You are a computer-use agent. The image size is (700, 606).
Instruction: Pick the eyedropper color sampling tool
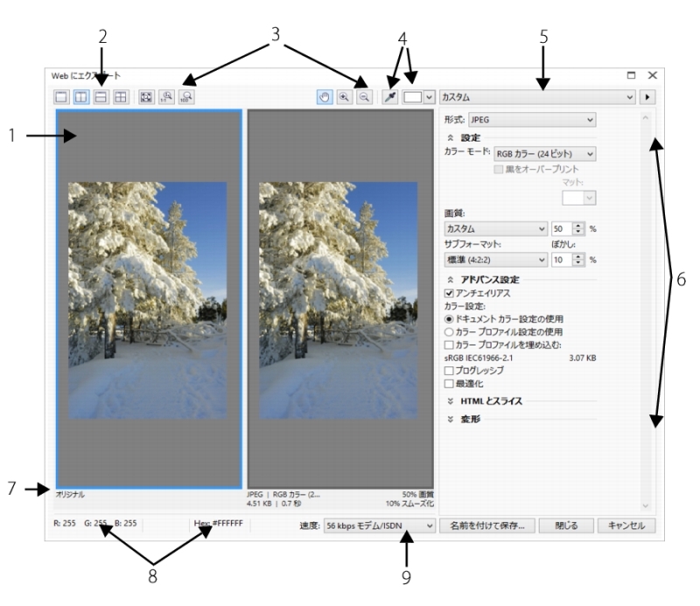[x=390, y=97]
